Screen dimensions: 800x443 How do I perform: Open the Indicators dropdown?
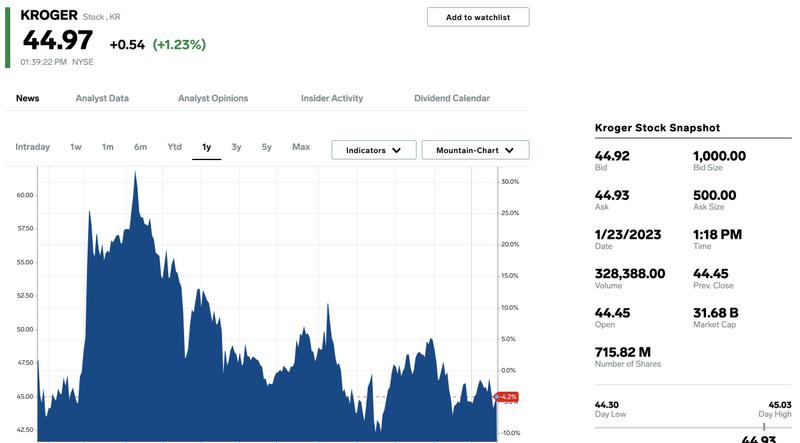(374, 150)
